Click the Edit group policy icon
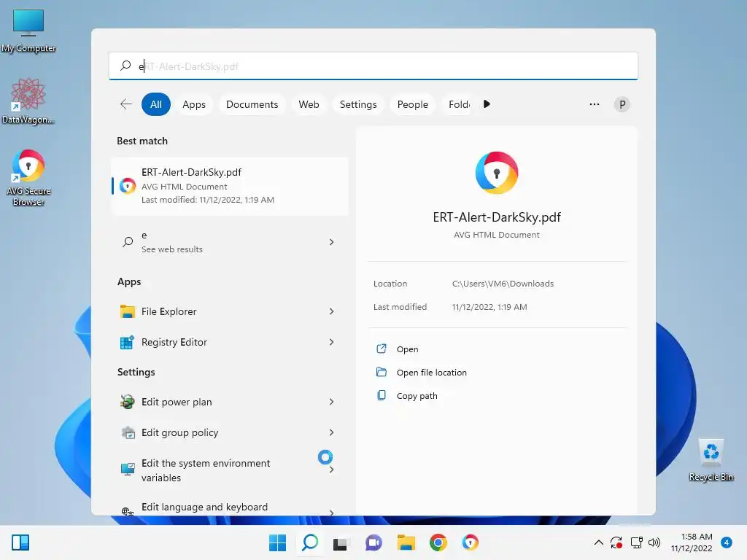Viewport: 747px width, 560px height. (x=128, y=432)
